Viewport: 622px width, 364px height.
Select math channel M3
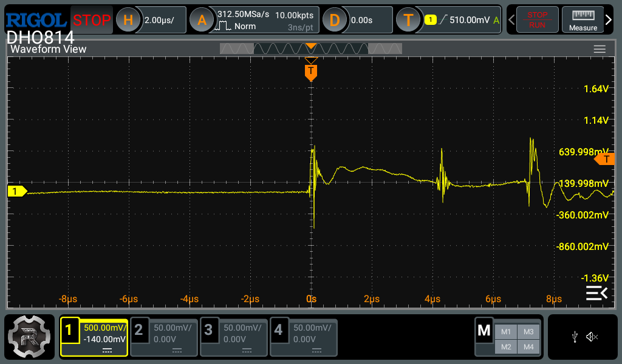coord(528,331)
